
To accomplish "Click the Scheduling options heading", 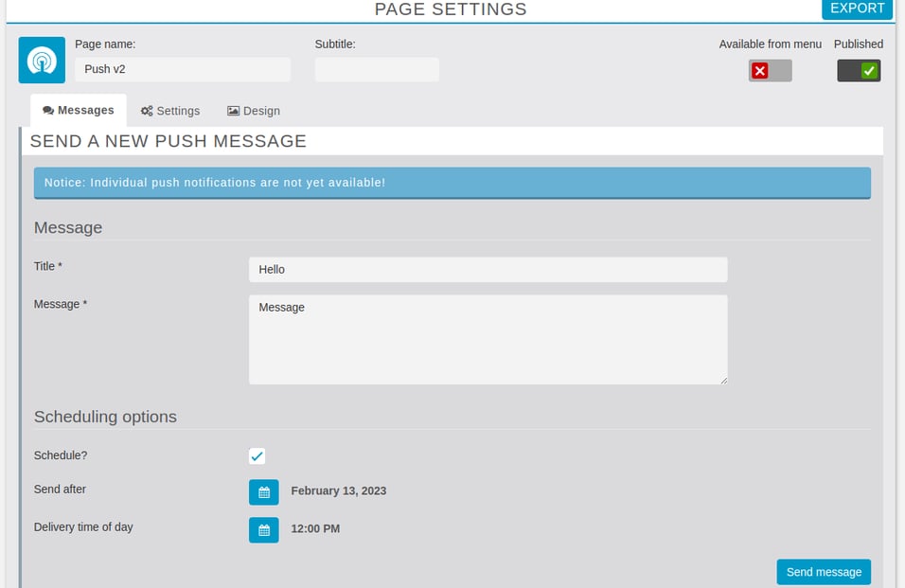I will pyautogui.click(x=105, y=417).
